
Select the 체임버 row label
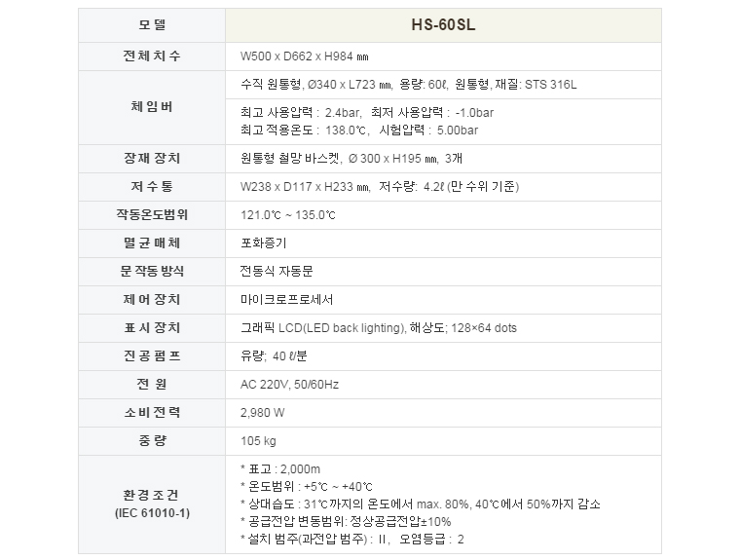[152, 107]
